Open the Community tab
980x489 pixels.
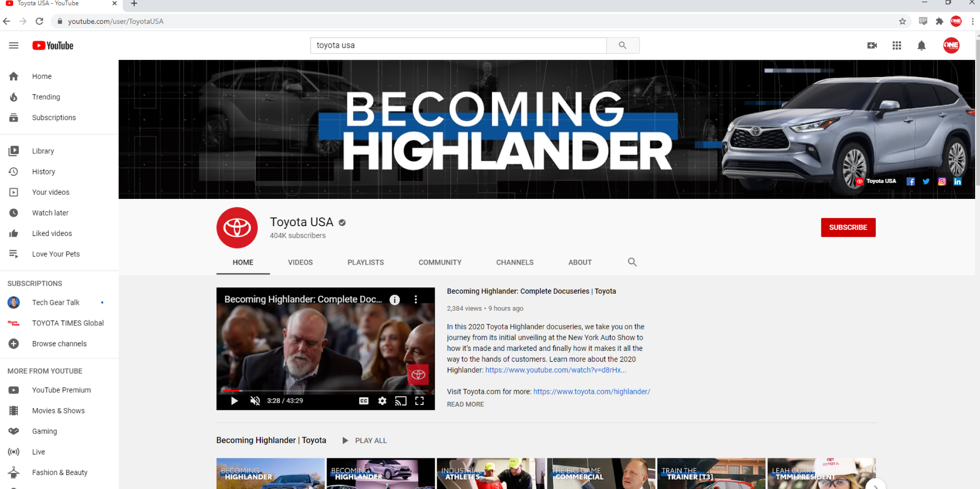pos(440,262)
